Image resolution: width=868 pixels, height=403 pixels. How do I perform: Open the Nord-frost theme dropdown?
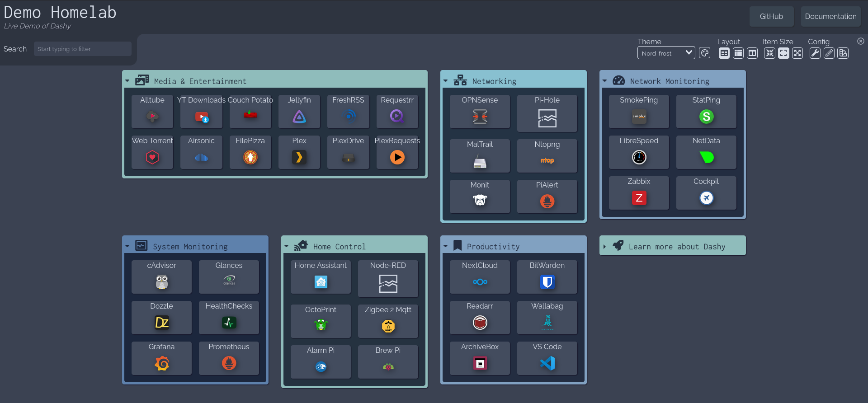666,53
